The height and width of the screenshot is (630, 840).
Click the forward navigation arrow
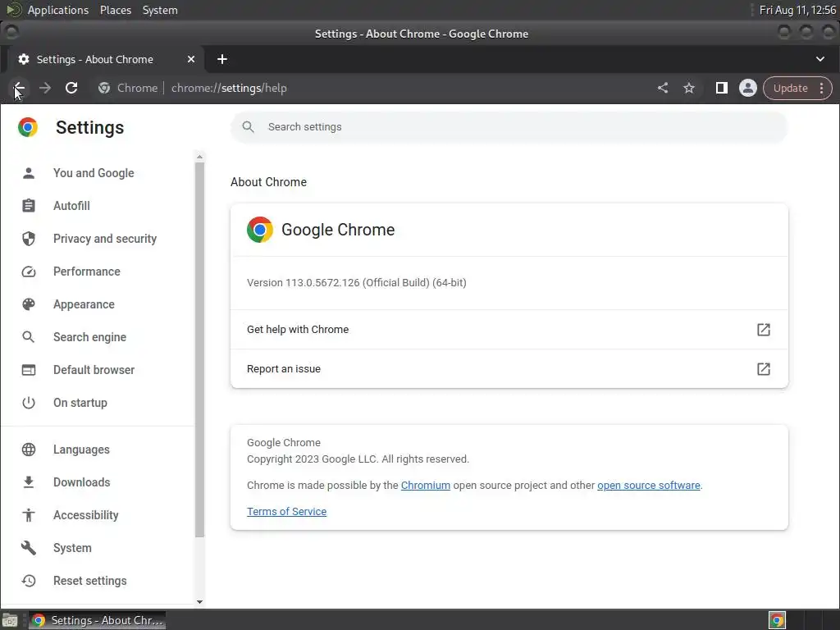click(x=45, y=88)
